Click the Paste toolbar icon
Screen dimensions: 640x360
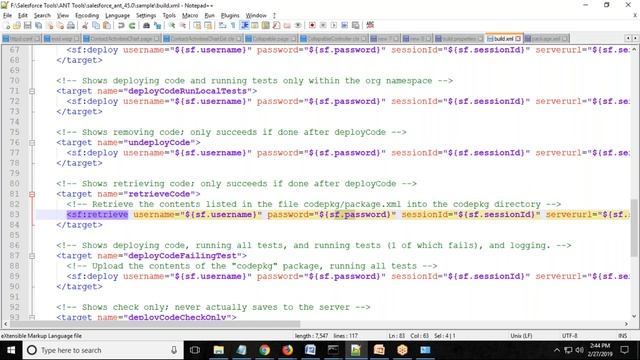(107, 25)
